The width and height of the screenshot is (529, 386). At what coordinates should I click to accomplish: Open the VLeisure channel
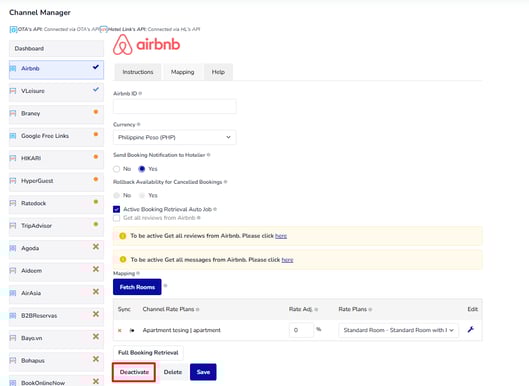(56, 92)
